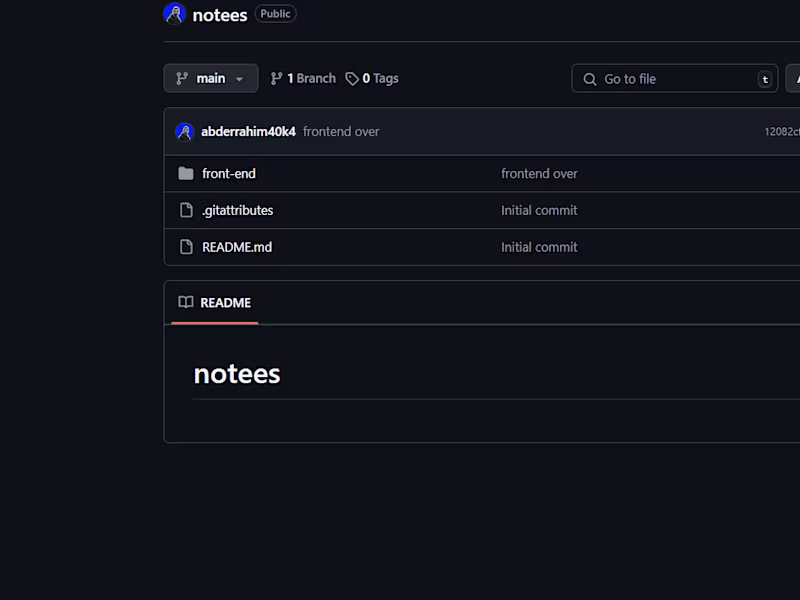Click the t keyboard shortcut badge
Image resolution: width=800 pixels, height=600 pixels.
pos(764,78)
